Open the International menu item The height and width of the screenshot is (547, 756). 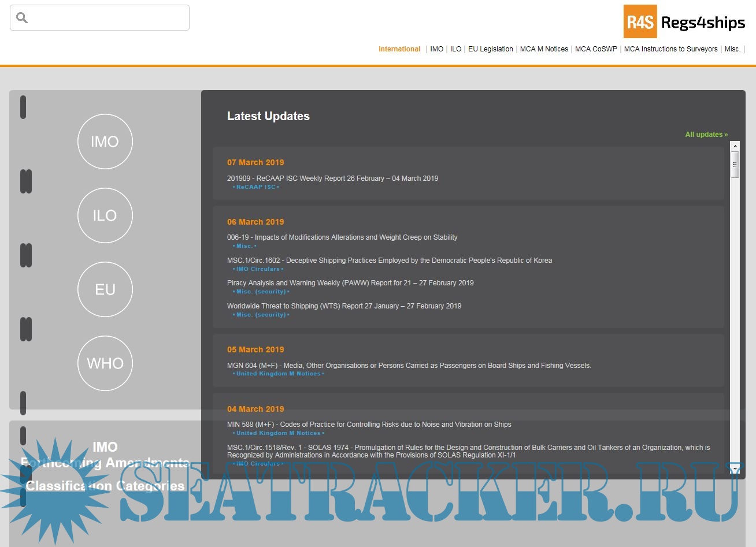point(399,49)
